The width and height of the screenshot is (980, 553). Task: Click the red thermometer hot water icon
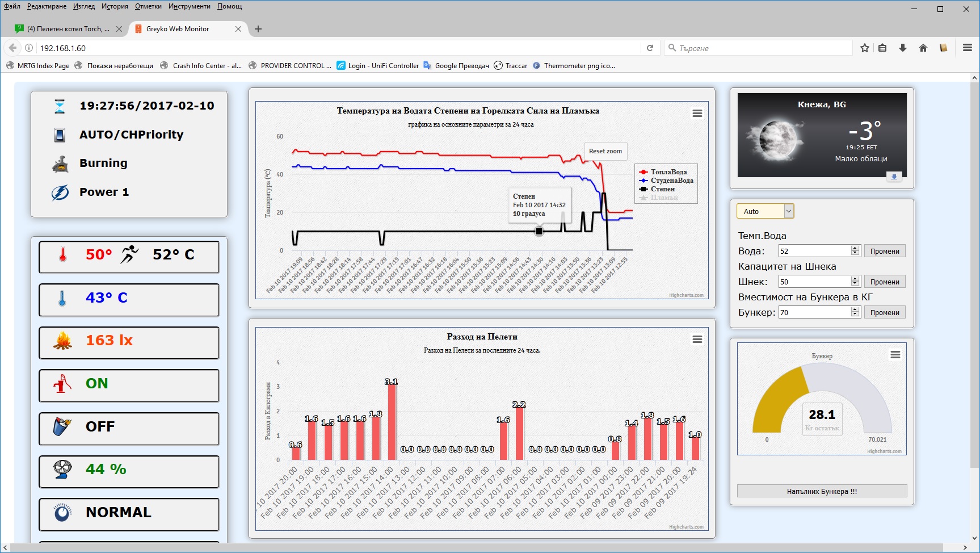coord(63,255)
